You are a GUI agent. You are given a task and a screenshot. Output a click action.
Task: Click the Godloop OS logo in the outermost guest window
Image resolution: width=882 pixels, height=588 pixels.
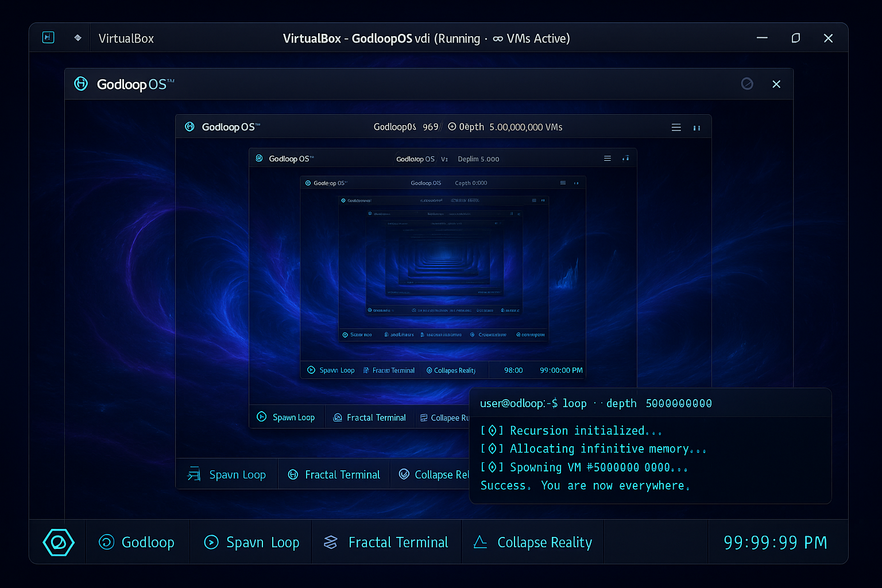[81, 84]
